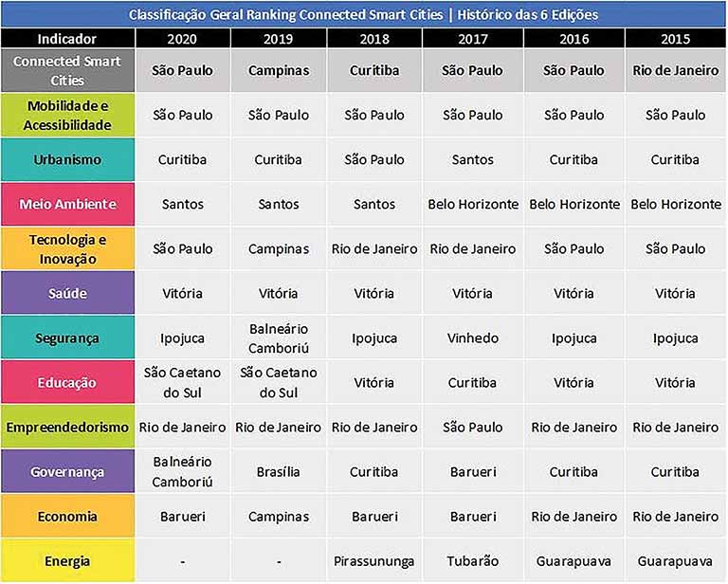Image resolution: width=728 pixels, height=584 pixels.
Task: Select the gray Connected Smart Cities label
Action: [x=68, y=71]
